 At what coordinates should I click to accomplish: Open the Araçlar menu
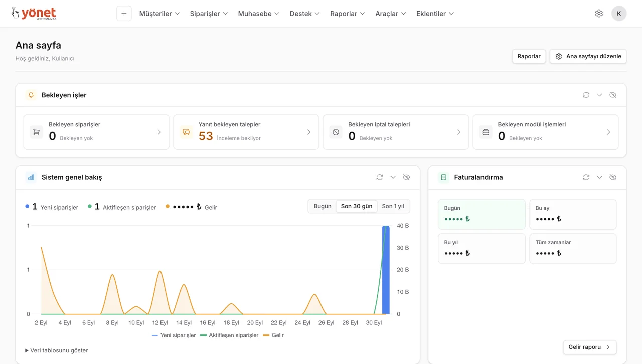click(x=391, y=14)
